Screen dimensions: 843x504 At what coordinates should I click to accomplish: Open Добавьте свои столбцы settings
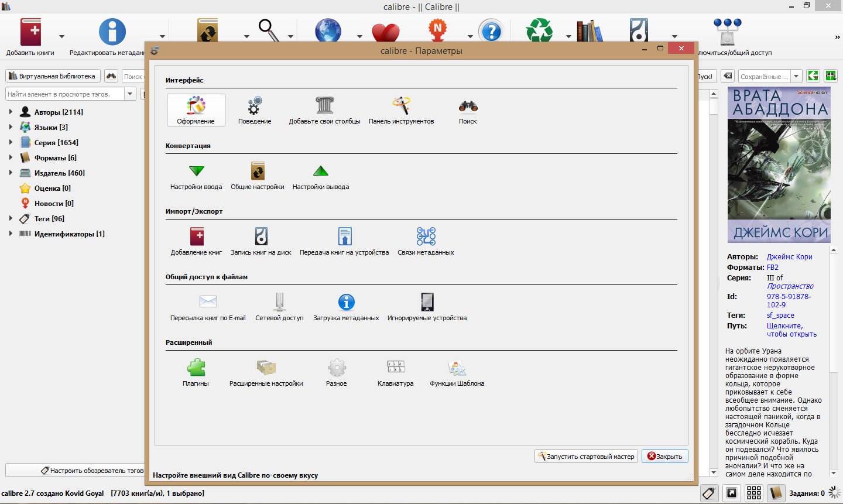(324, 110)
